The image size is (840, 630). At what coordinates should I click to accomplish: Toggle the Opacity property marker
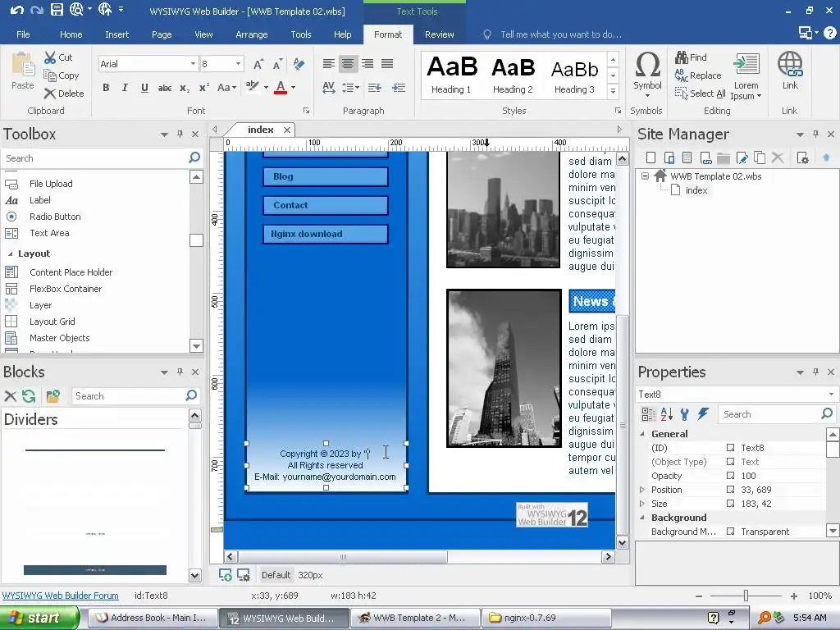730,475
